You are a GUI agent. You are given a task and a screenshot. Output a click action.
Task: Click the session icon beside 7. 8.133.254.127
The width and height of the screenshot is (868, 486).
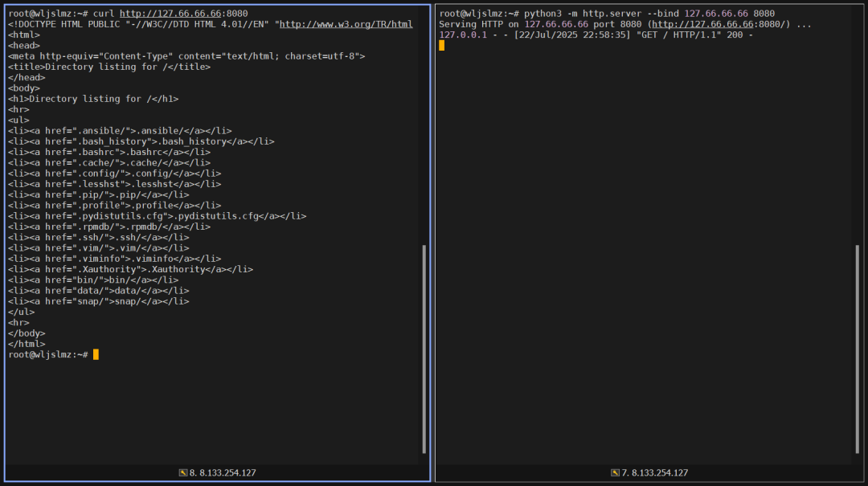(615, 473)
